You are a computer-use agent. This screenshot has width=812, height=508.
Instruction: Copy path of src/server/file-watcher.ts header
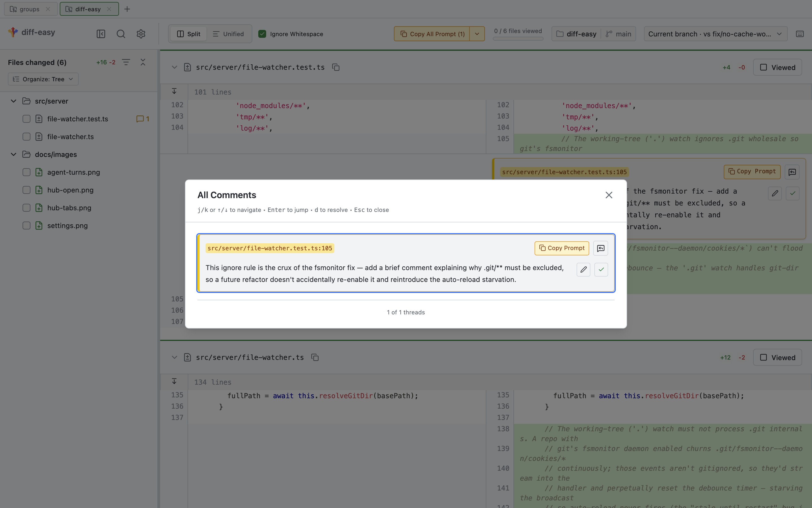[315, 357]
